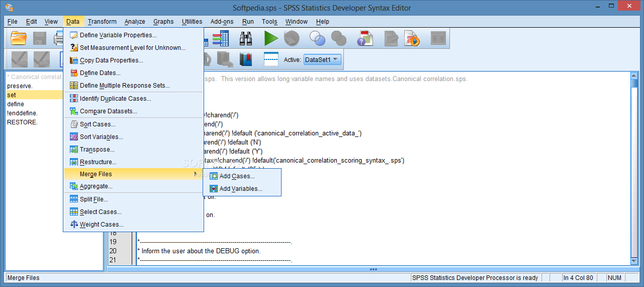Open the Utilities menu
The image size is (644, 287).
click(x=192, y=21)
